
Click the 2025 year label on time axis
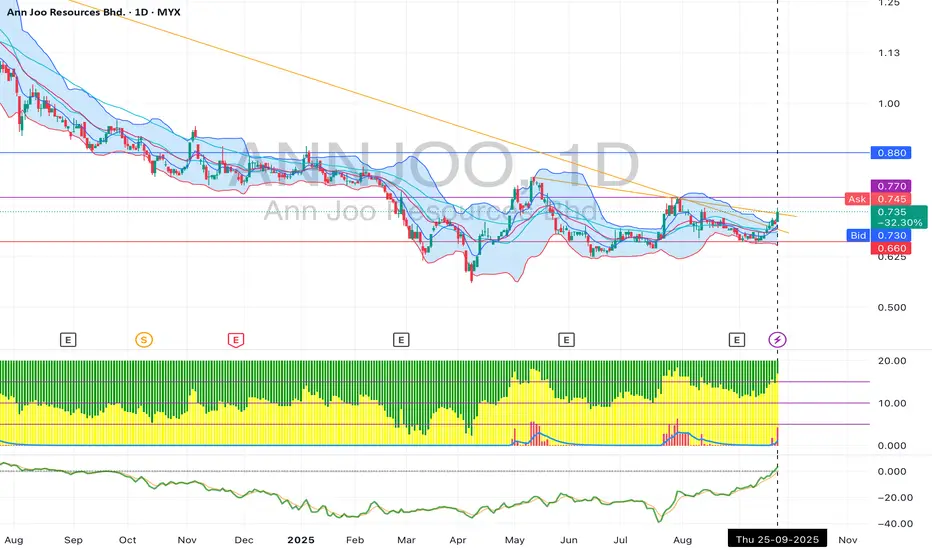click(x=301, y=540)
